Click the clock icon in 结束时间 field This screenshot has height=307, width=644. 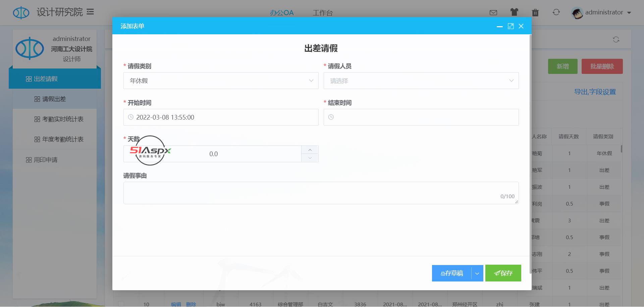[331, 117]
